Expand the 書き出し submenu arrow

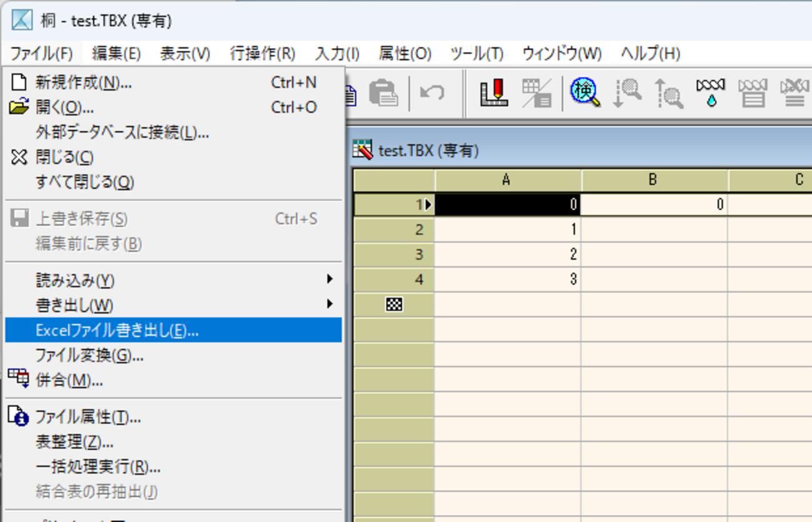coord(330,304)
